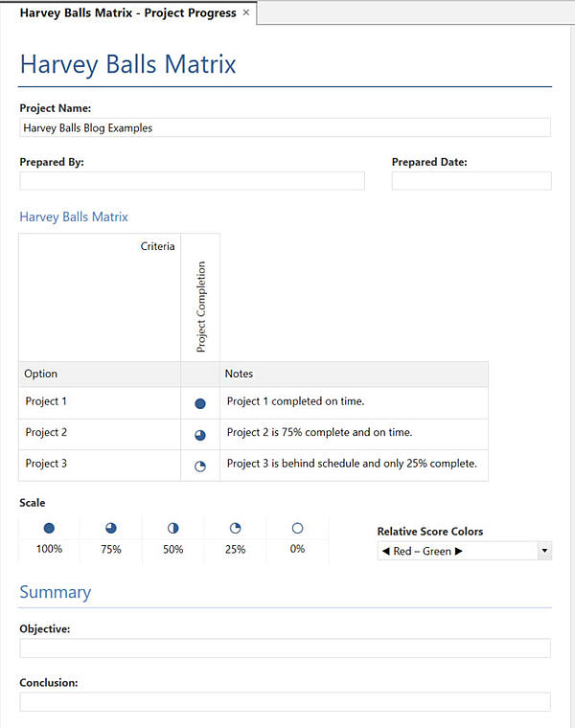Select the 25% scale Harvey ball
The image size is (575, 728).
coord(235,528)
